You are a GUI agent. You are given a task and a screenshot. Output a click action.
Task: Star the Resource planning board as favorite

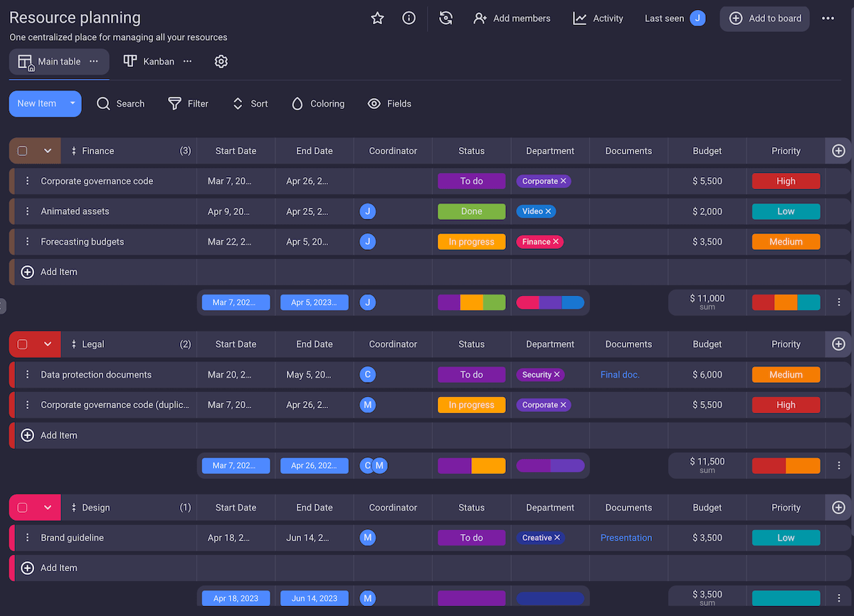(377, 18)
